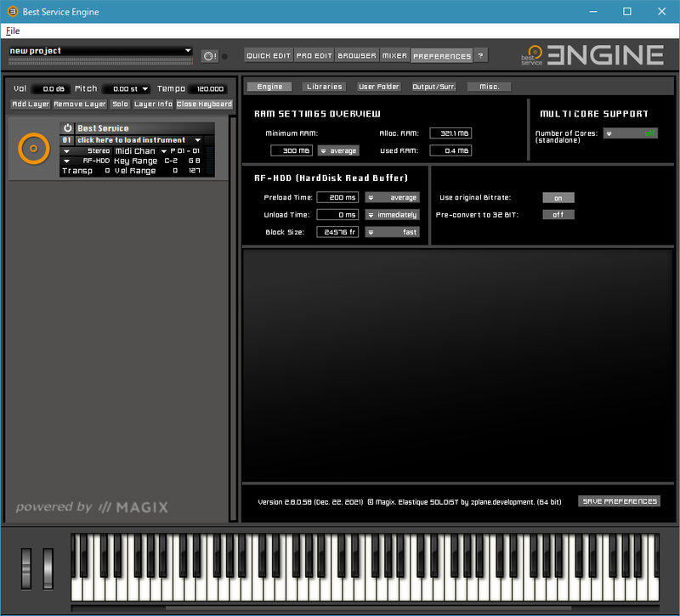Toggle Solo on the layer
680x616 pixels.
point(121,104)
